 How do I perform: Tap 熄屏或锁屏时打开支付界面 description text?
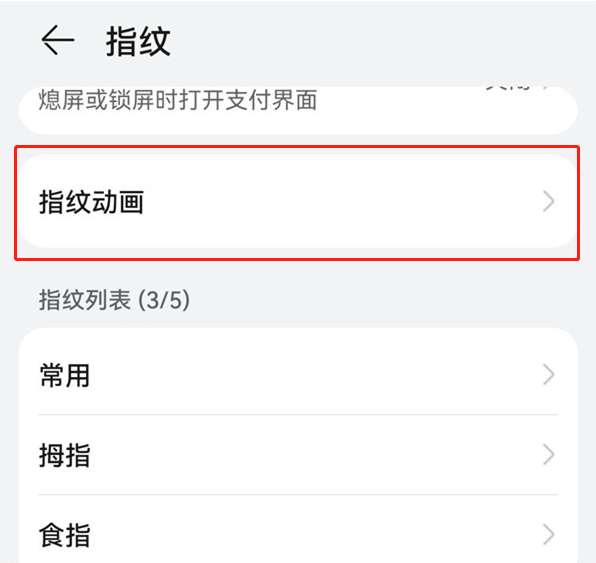[x=178, y=100]
